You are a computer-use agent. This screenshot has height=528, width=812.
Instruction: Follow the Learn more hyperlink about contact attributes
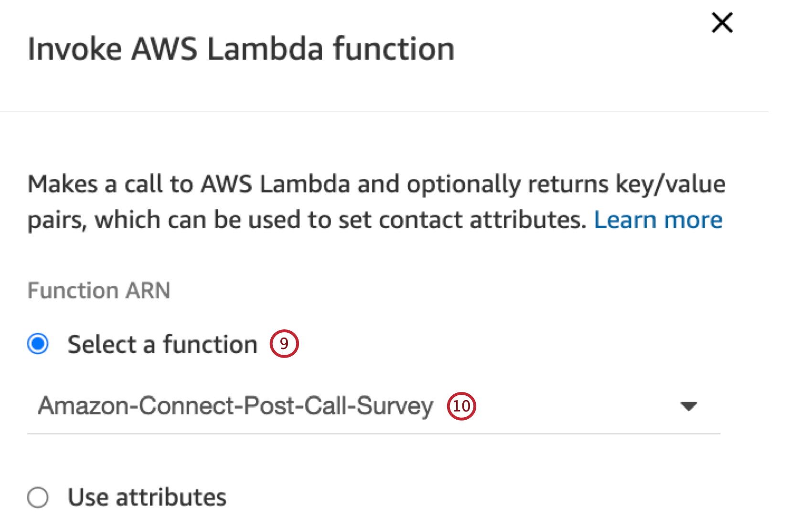[x=659, y=220]
